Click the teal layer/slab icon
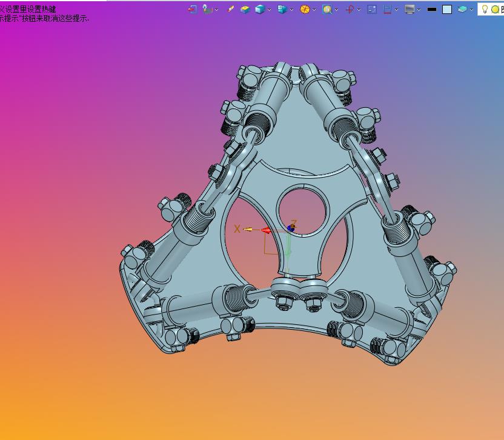This screenshot has height=440, width=504. [462, 9]
